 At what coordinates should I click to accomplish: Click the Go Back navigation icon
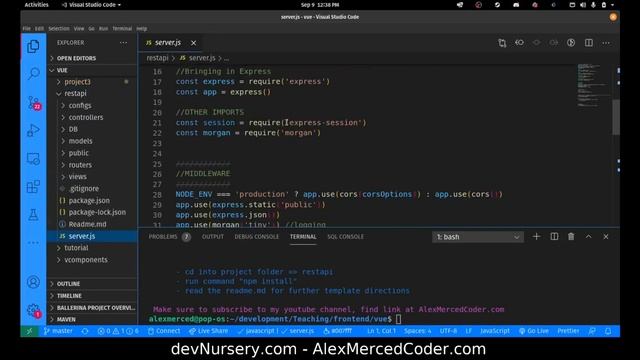519,43
